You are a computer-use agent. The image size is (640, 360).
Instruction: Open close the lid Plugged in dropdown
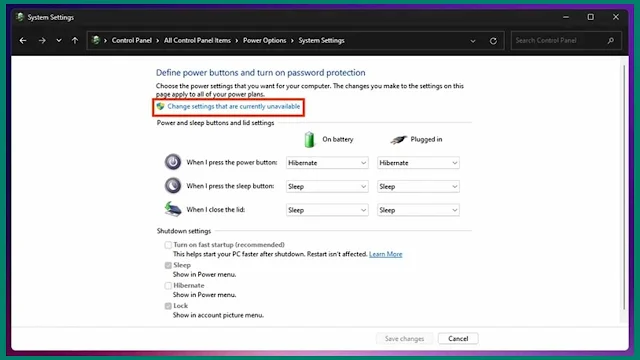click(x=418, y=210)
